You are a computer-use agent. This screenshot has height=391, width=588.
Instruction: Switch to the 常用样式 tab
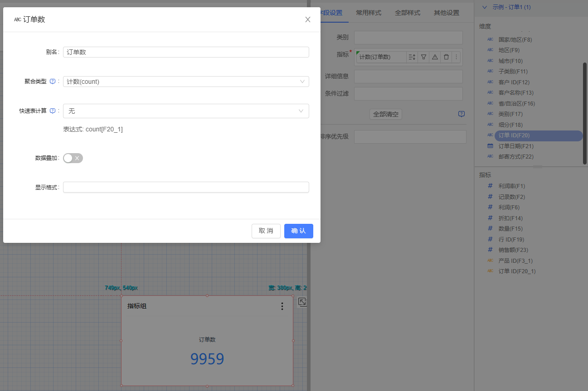point(369,13)
